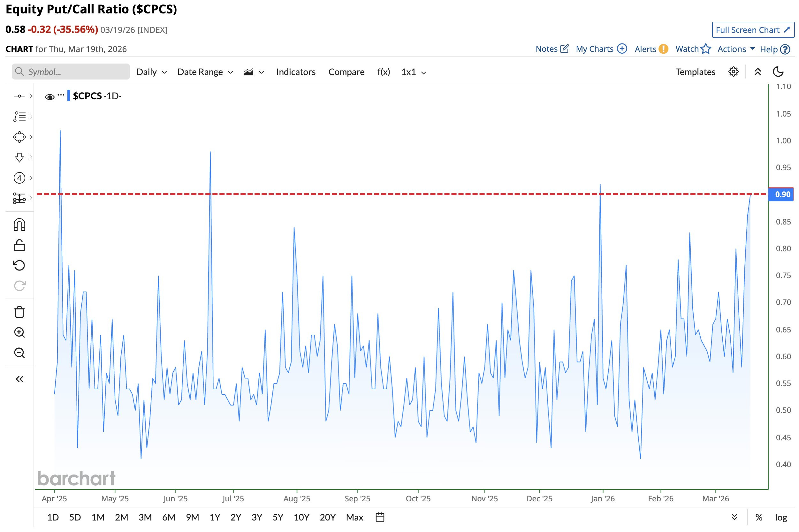Viewport: 799px width, 532px height.
Task: Open the Actions dropdown menu
Action: pyautogui.click(x=735, y=49)
